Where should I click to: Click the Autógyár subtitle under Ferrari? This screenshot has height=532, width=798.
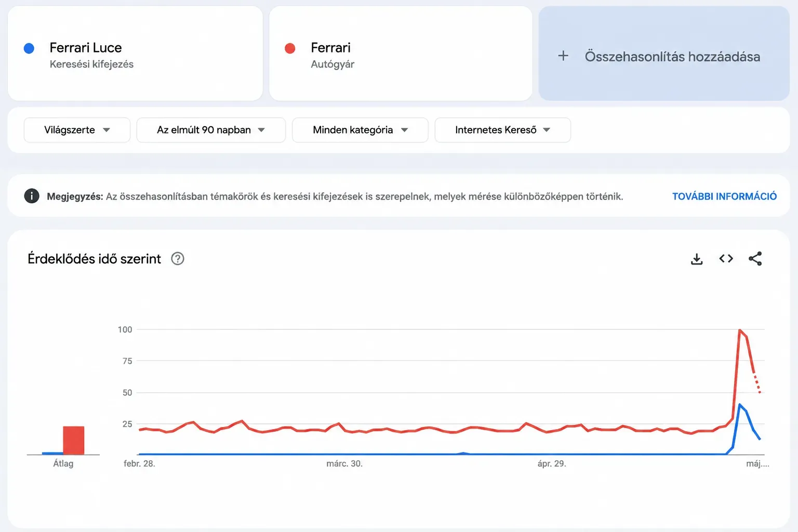tap(332, 64)
